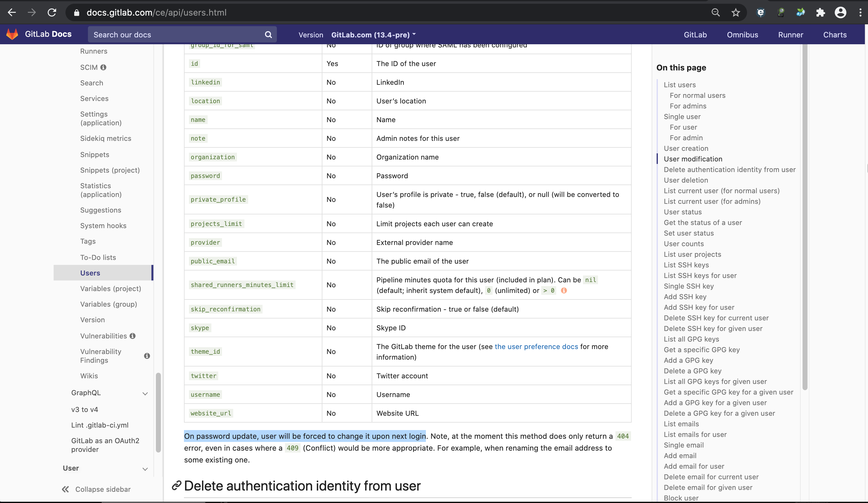
Task: Open the shield extension icon
Action: (760, 13)
